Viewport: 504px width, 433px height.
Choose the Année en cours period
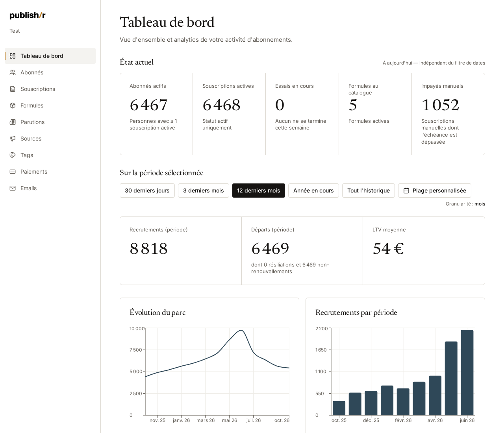tap(313, 191)
